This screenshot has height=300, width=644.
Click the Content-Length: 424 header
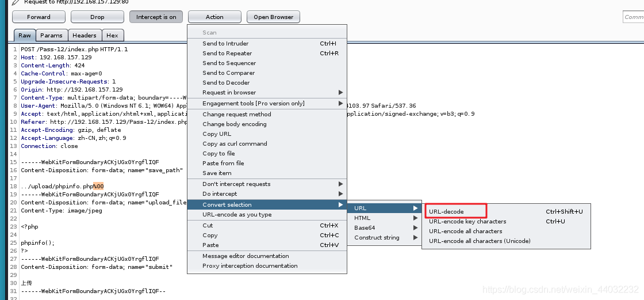tap(53, 66)
